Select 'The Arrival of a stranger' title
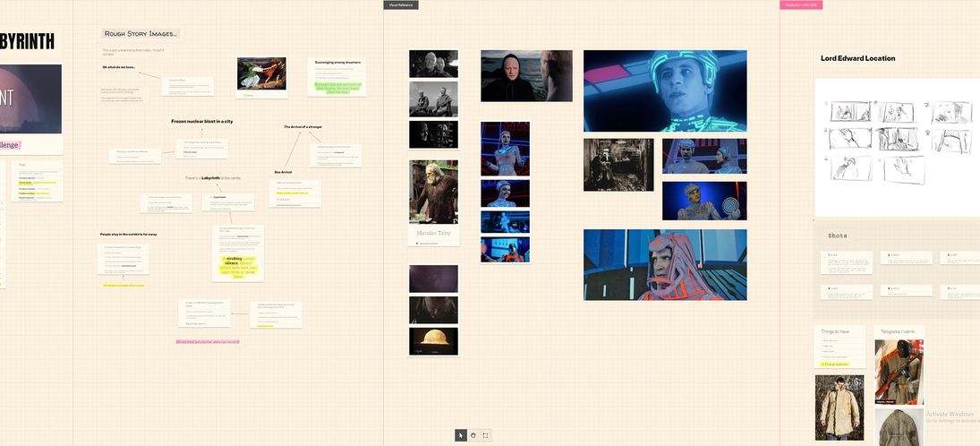 tap(303, 127)
